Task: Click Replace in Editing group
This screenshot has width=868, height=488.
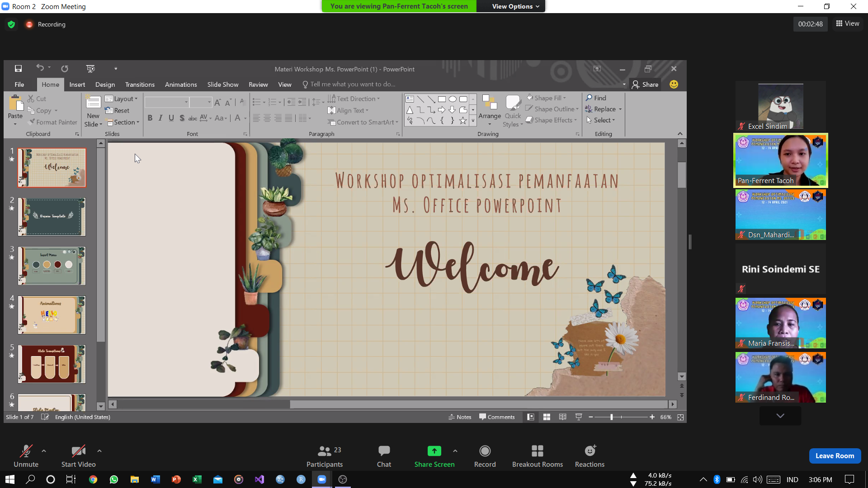Action: click(604, 109)
